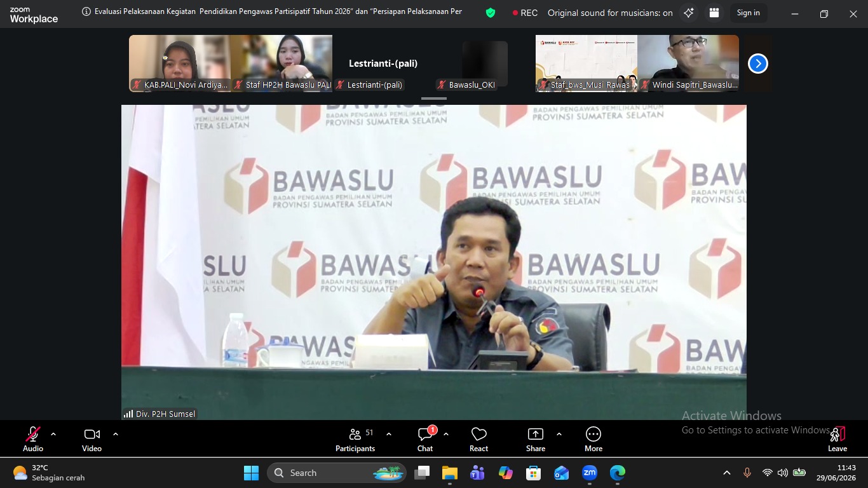Open Microsoft Store from the taskbar
This screenshot has height=488, width=868.
pyautogui.click(x=533, y=473)
